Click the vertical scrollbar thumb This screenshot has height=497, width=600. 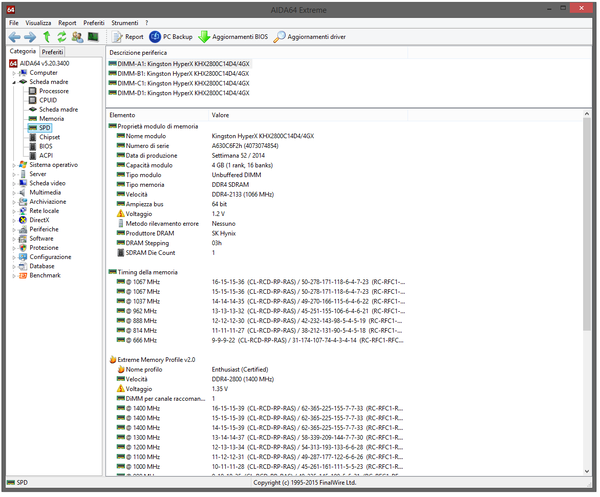[x=587, y=224]
